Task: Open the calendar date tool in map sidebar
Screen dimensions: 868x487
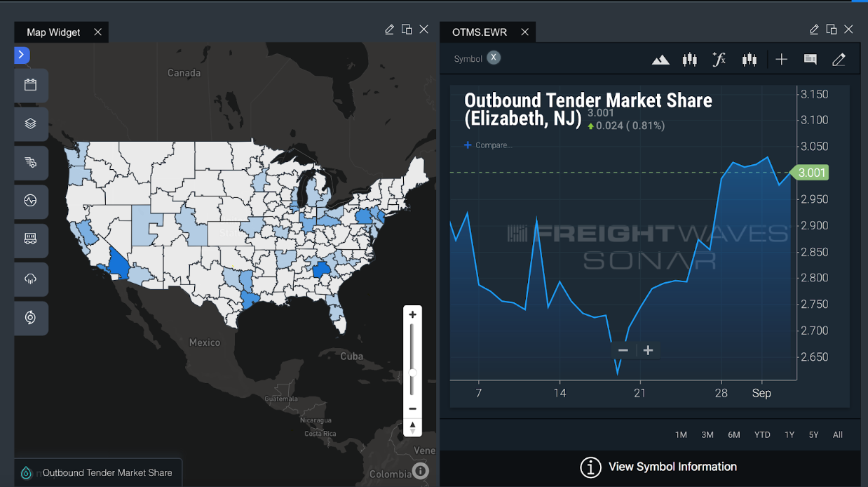Action: [31, 85]
